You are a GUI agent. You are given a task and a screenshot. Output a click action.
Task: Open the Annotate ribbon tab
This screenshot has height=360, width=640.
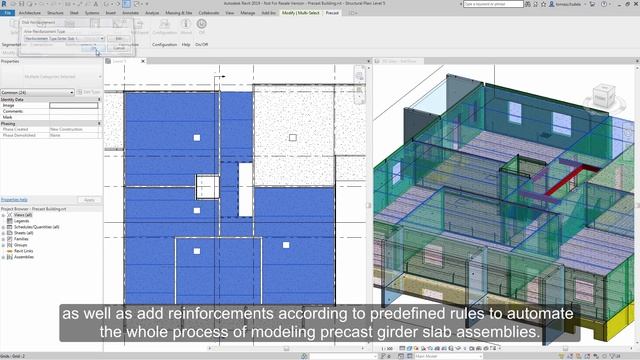pos(131,13)
